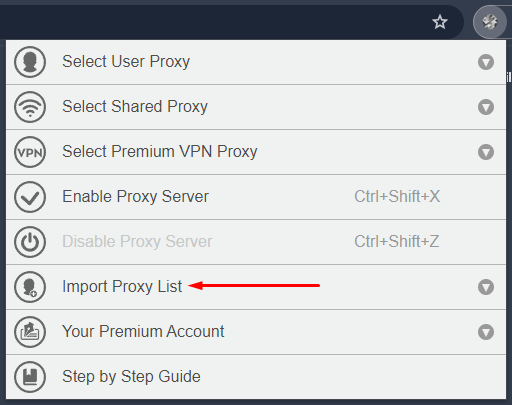512x405 pixels.
Task: Disable Proxy Server menu entry
Action: tap(256, 242)
